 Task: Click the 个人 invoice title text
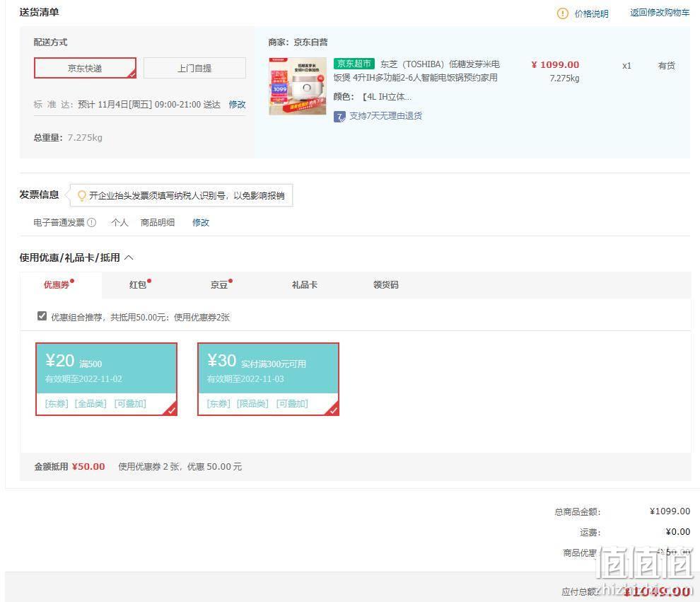119,222
